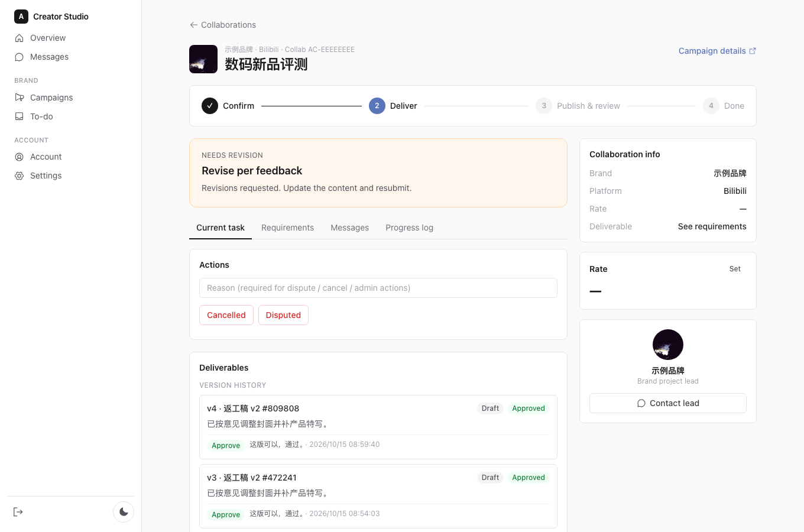The height and width of the screenshot is (532, 804).
Task: Click the Creator Studio logo icon
Action: (21, 17)
